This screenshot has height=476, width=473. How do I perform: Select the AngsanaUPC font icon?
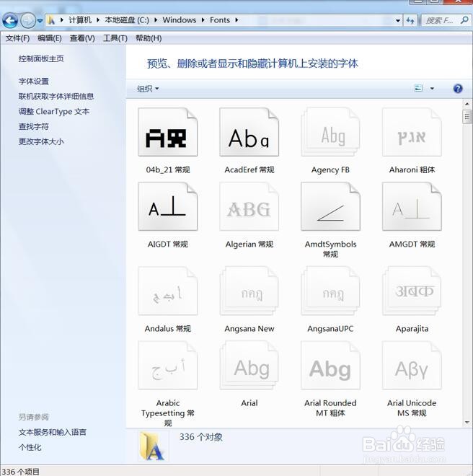pos(330,291)
